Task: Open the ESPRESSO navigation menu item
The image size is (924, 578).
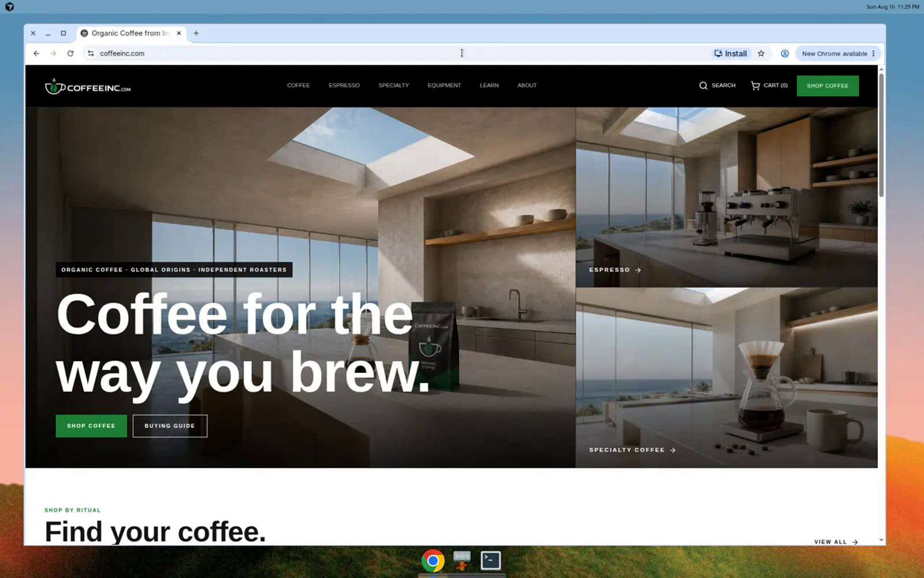Action: pos(344,86)
